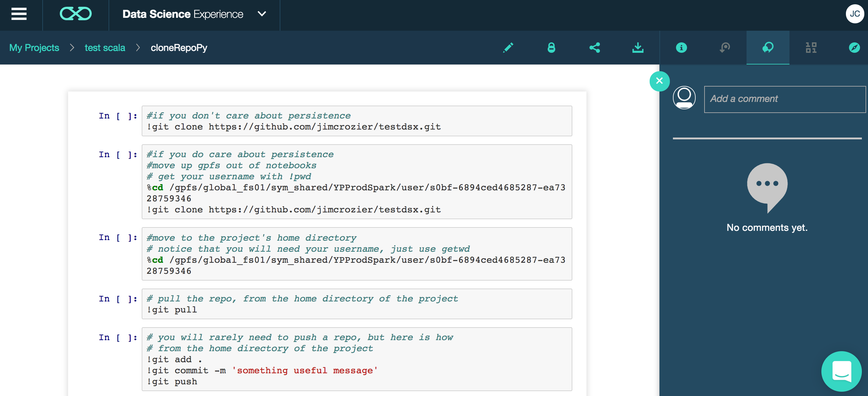Click the Add a comment field

(785, 99)
